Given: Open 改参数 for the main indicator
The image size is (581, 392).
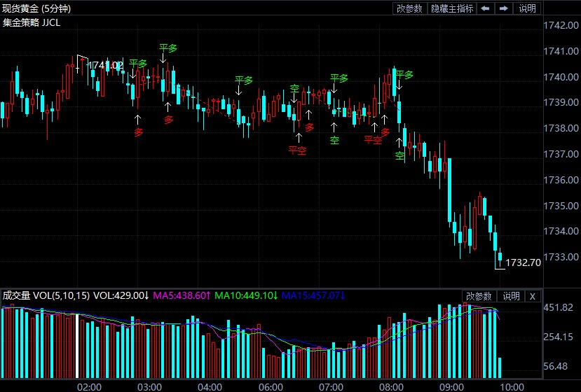Looking at the screenshot, I should 410,8.
